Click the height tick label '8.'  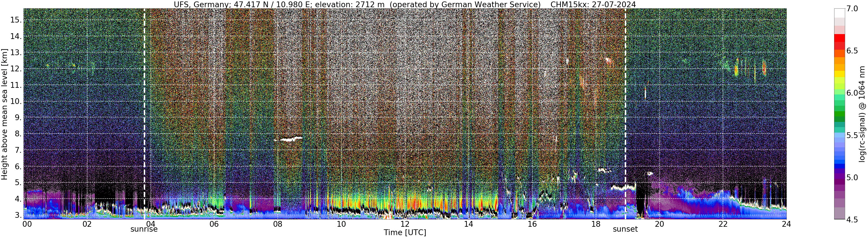tap(18, 134)
